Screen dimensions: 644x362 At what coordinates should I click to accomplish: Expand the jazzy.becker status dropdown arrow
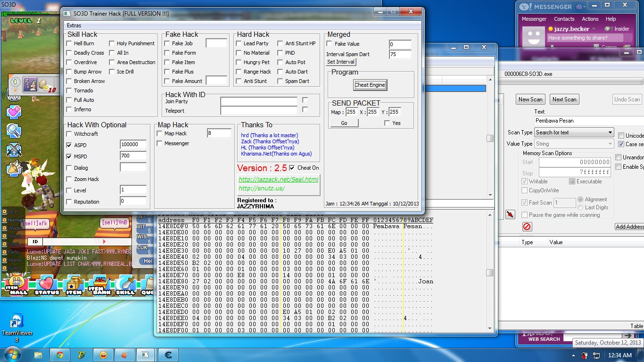[594, 29]
